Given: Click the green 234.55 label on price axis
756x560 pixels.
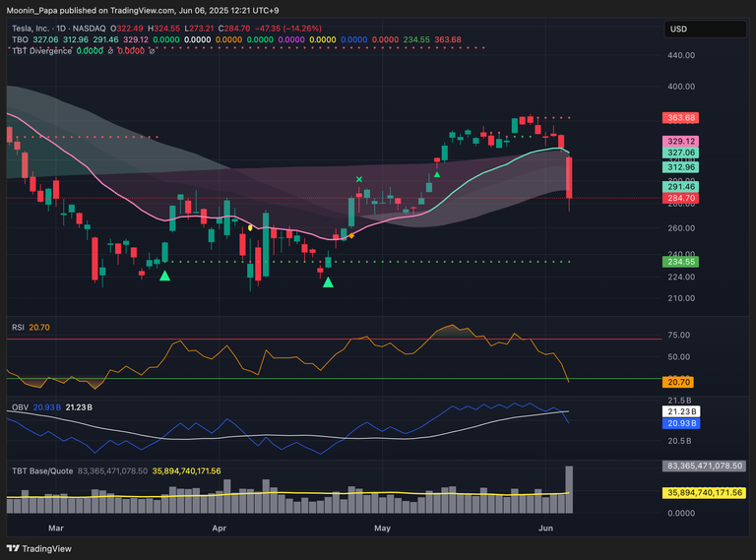Looking at the screenshot, I should click(x=681, y=262).
